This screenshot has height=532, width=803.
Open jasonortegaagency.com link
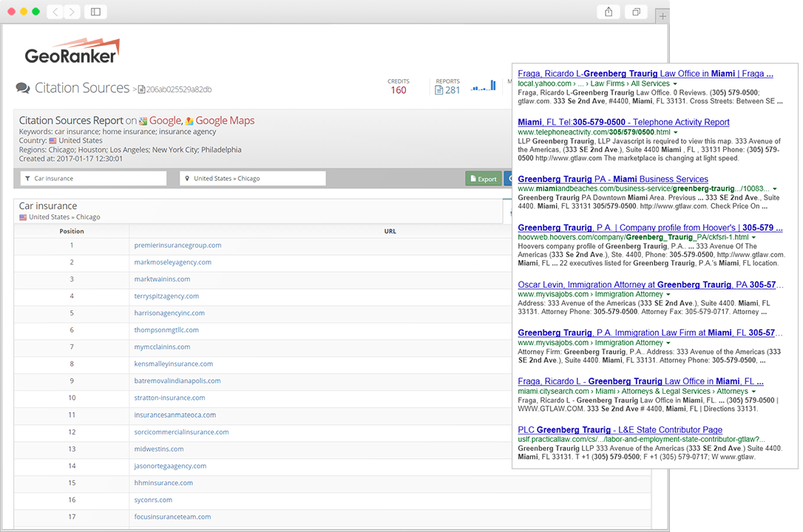[x=170, y=466]
